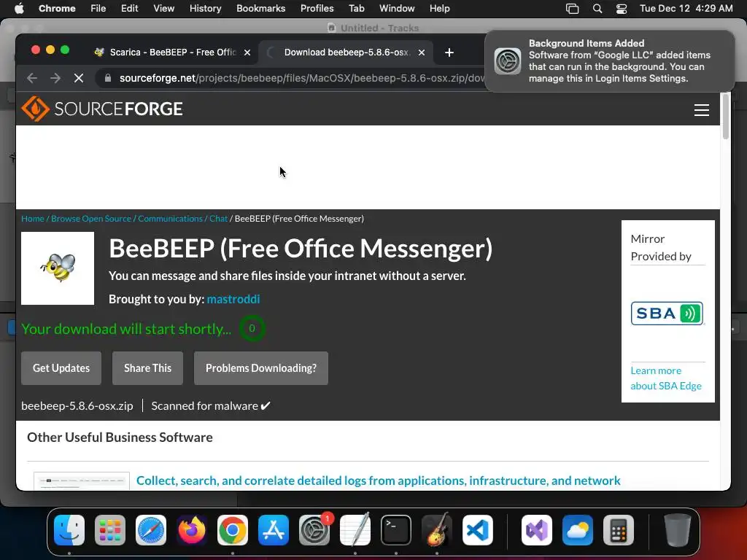
Task: Stop loading the page in Chrome
Action: pyautogui.click(x=79, y=77)
